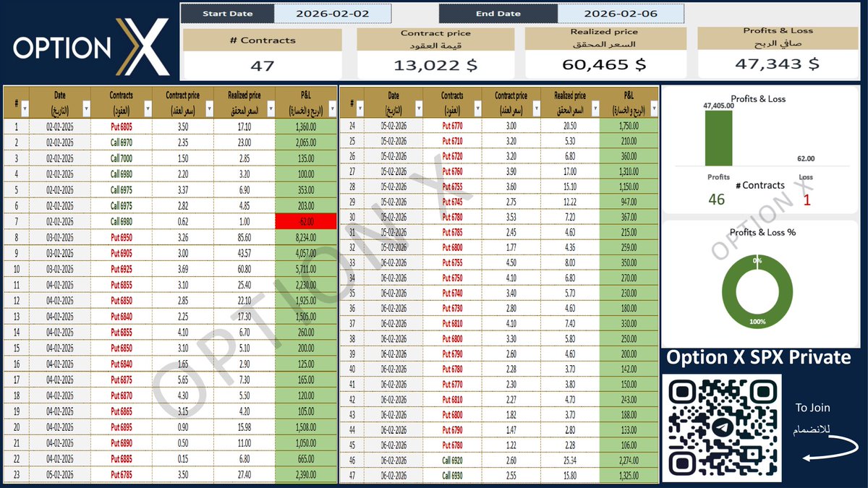Click the End Date label
Image resolution: width=868 pixels, height=488 pixels.
point(498,14)
